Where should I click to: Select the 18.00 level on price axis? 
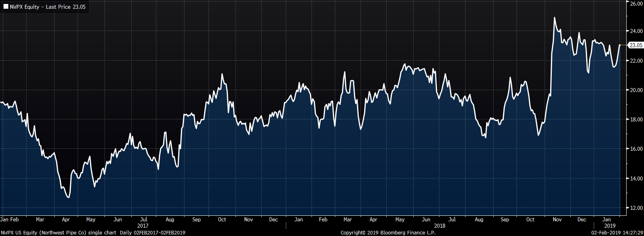pos(636,119)
